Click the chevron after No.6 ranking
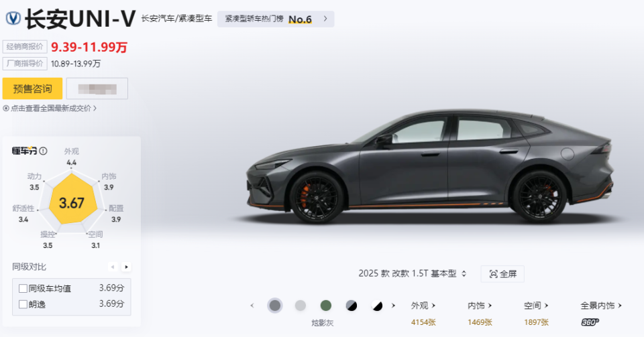 (325, 19)
